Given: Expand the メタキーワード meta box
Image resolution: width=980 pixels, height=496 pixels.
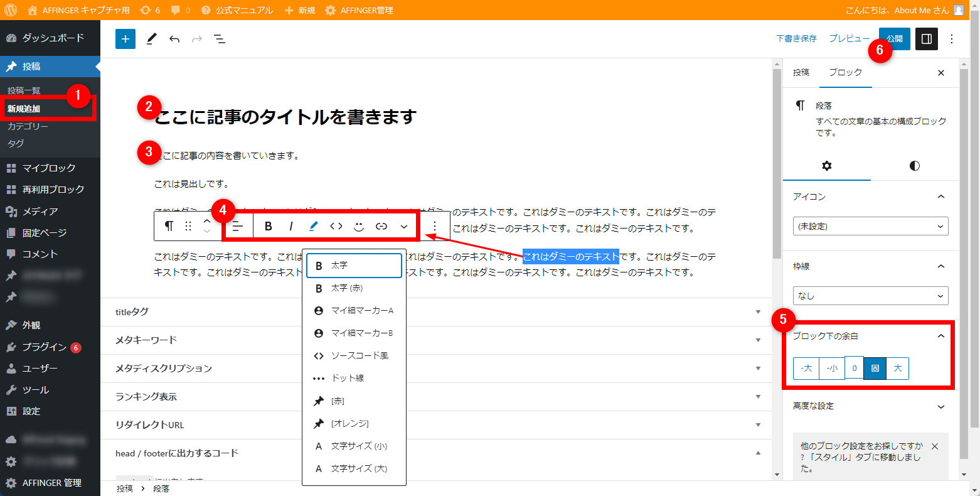Looking at the screenshot, I should [436, 340].
